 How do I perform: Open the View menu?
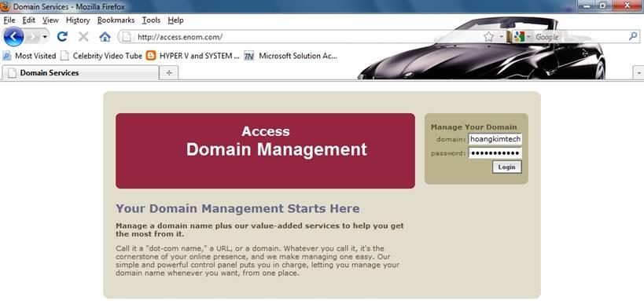click(50, 20)
